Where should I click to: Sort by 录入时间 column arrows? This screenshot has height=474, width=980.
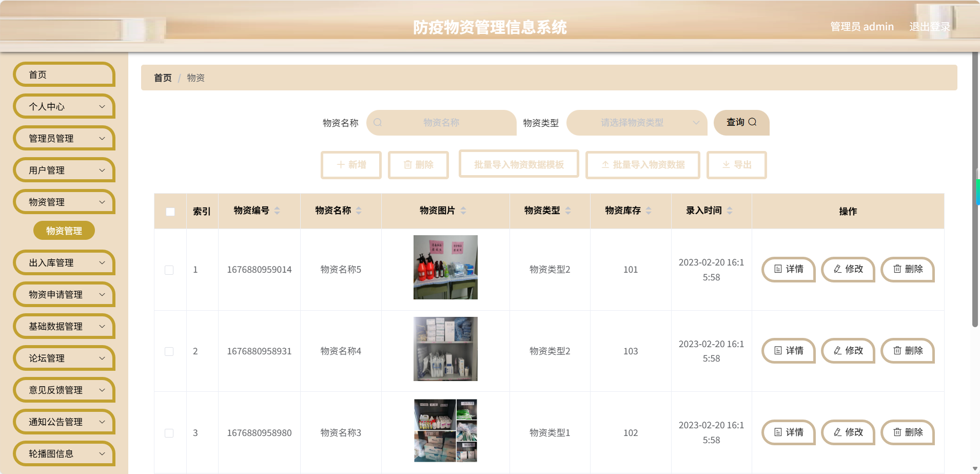pyautogui.click(x=730, y=211)
